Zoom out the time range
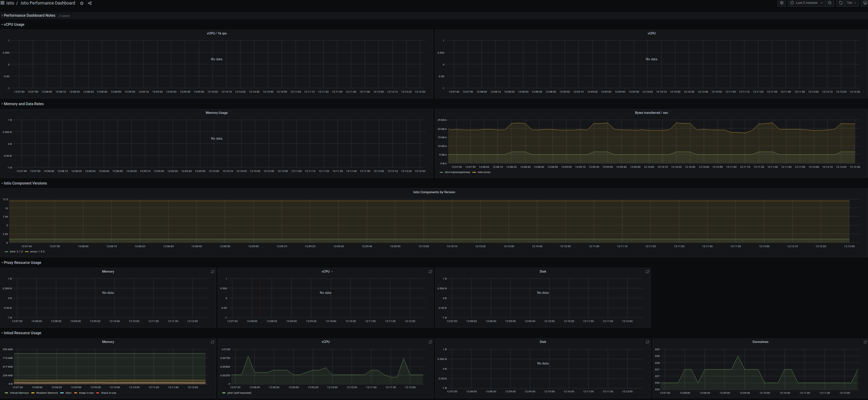 tap(829, 3)
